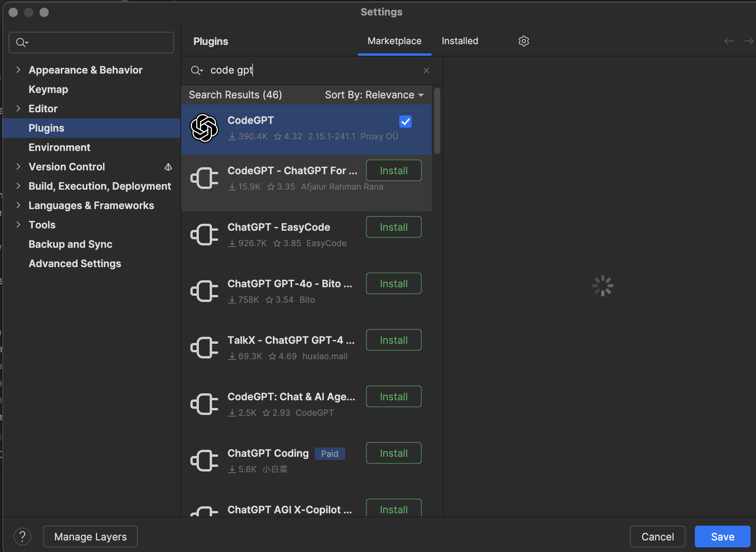Install ChatGPT GPT-4o - Bito plugin
The height and width of the screenshot is (552, 756).
tap(393, 283)
